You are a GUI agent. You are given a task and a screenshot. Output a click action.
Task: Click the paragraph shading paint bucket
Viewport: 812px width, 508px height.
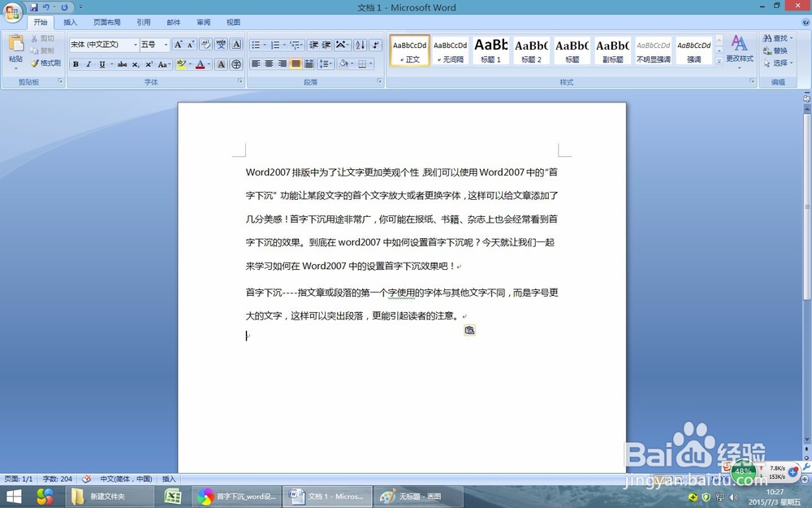343,63
